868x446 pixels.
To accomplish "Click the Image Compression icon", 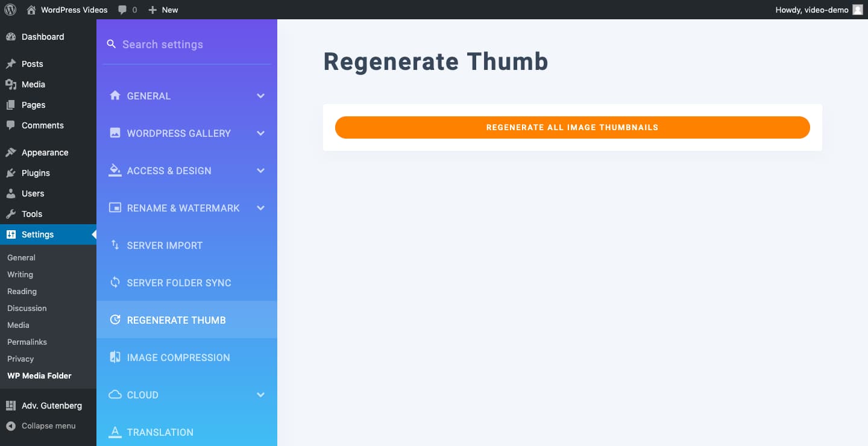I will [x=115, y=357].
